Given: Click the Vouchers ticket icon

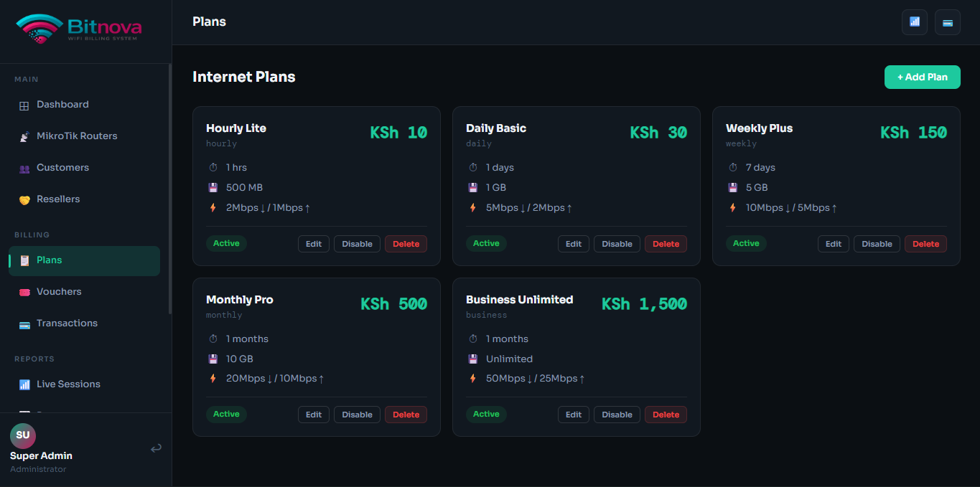Looking at the screenshot, I should 24,292.
